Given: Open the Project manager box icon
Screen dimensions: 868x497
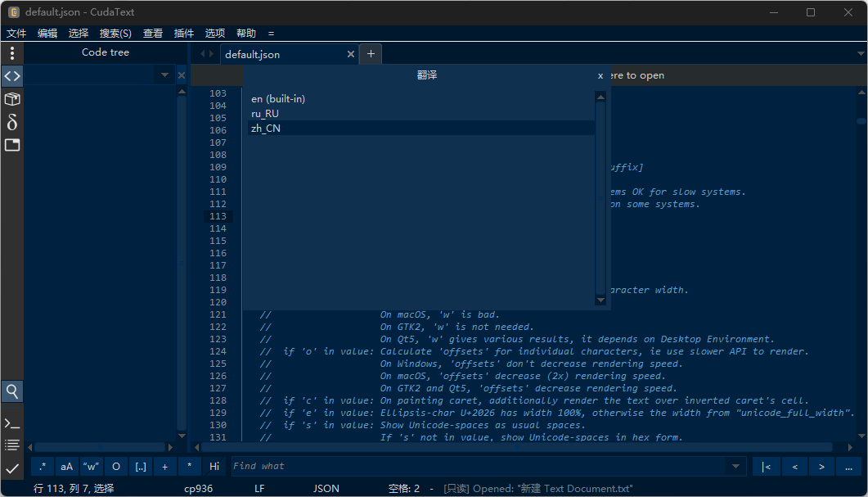Looking at the screenshot, I should 12,99.
